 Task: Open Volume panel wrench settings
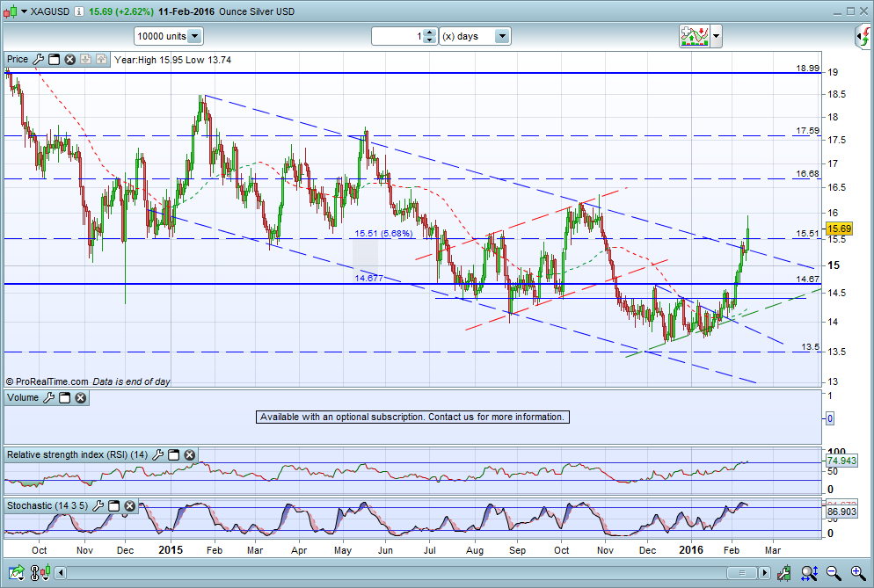(x=49, y=397)
